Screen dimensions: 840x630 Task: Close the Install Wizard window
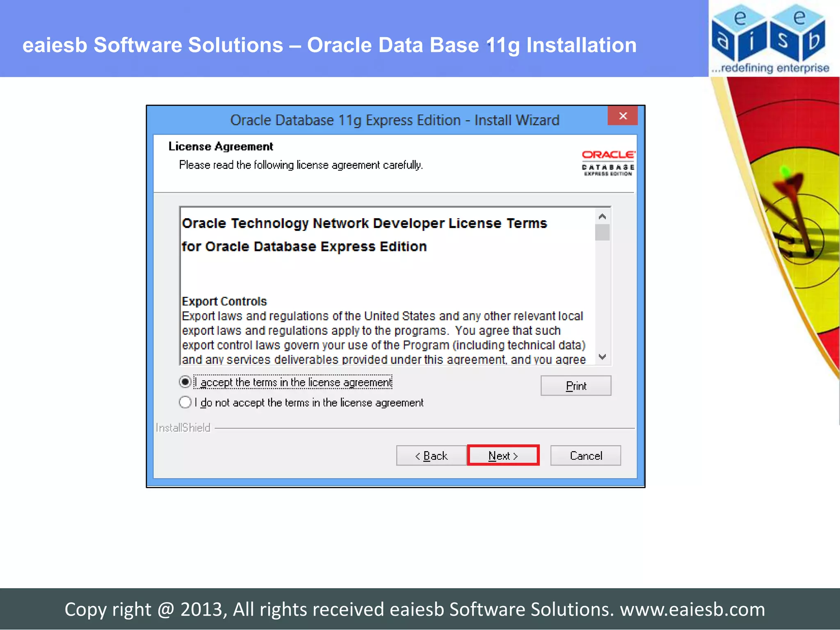tap(623, 116)
